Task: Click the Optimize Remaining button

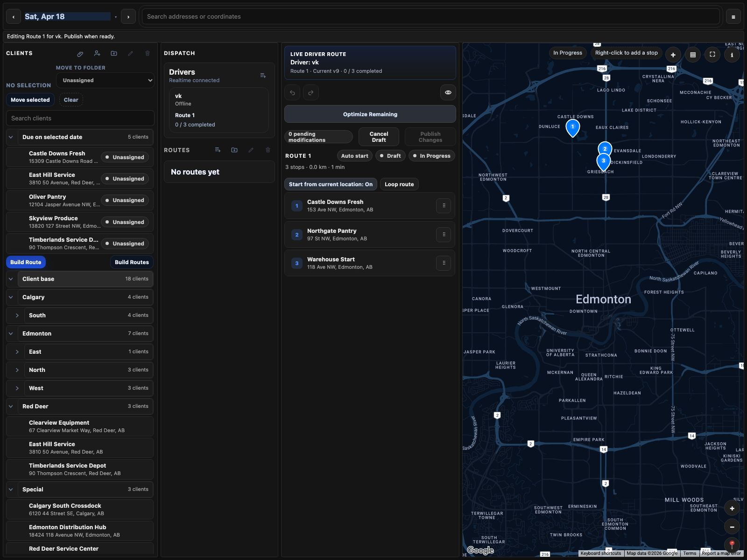Action: point(370,114)
